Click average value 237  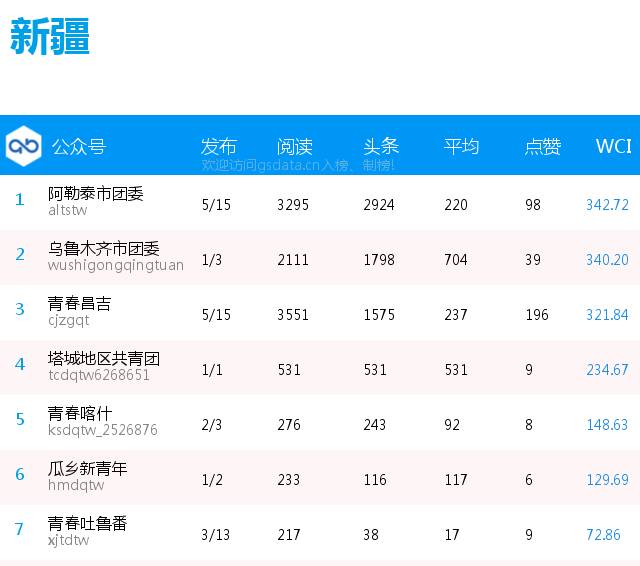pyautogui.click(x=456, y=315)
